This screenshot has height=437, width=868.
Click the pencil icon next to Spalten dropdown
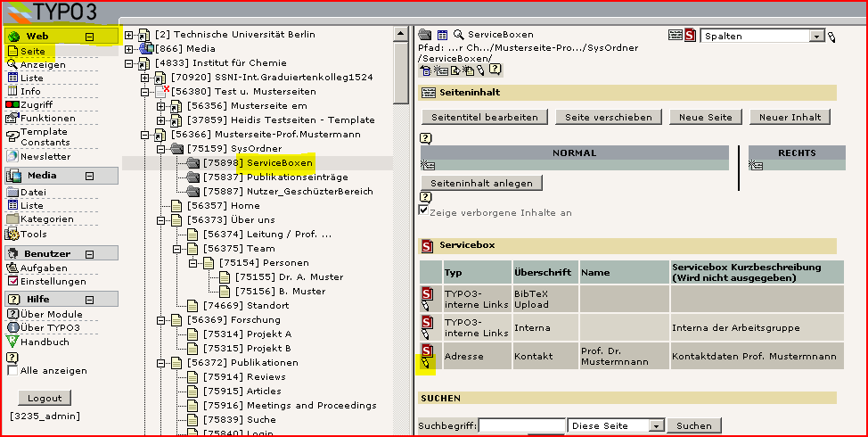[x=831, y=37]
